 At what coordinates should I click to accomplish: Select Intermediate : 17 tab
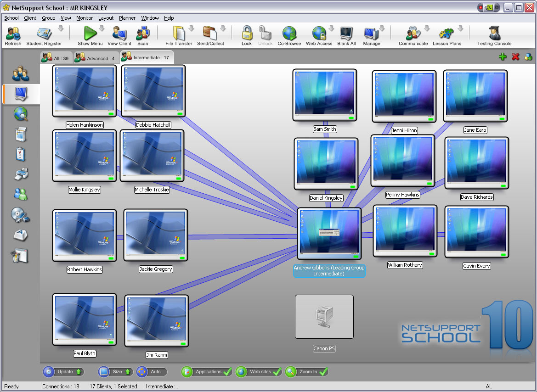147,57
